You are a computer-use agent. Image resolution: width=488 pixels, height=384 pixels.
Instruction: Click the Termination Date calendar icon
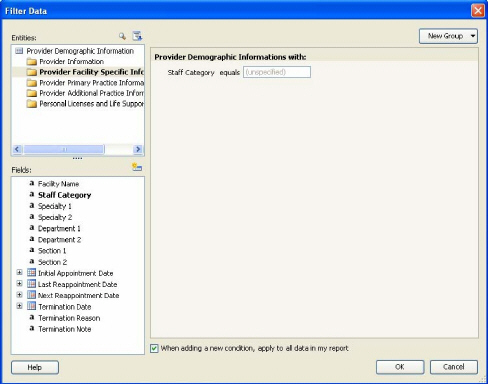[x=31, y=306]
